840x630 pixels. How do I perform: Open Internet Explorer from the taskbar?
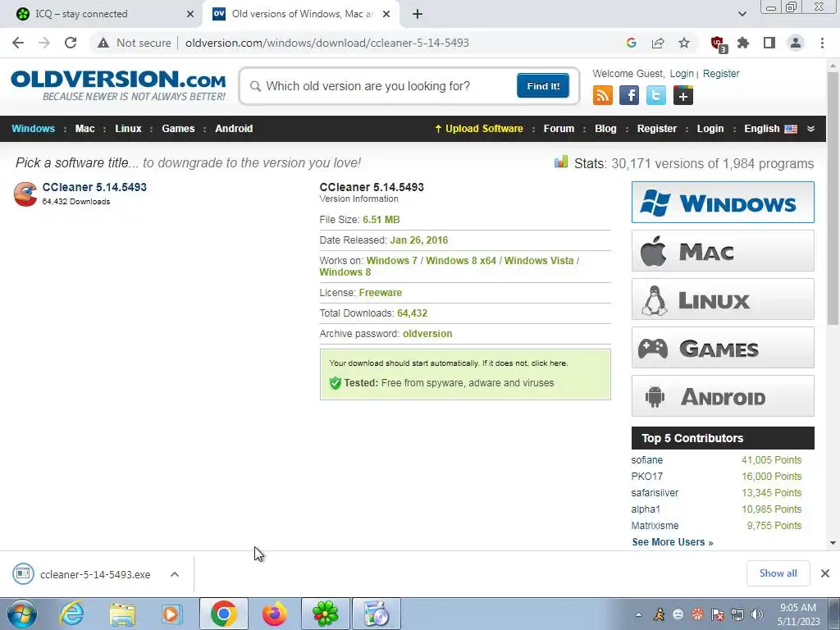(72, 614)
